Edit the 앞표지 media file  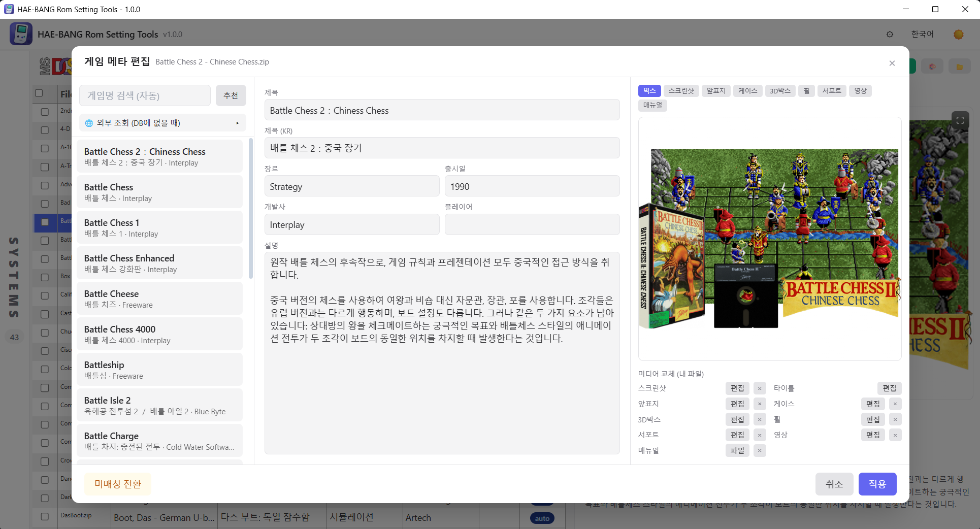(737, 404)
